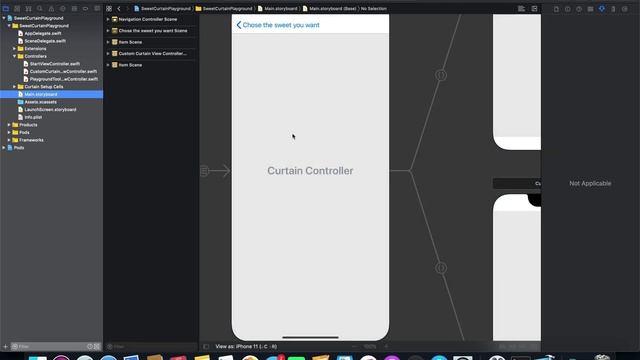Open the Test navigator
The height and width of the screenshot is (360, 640).
(62, 9)
